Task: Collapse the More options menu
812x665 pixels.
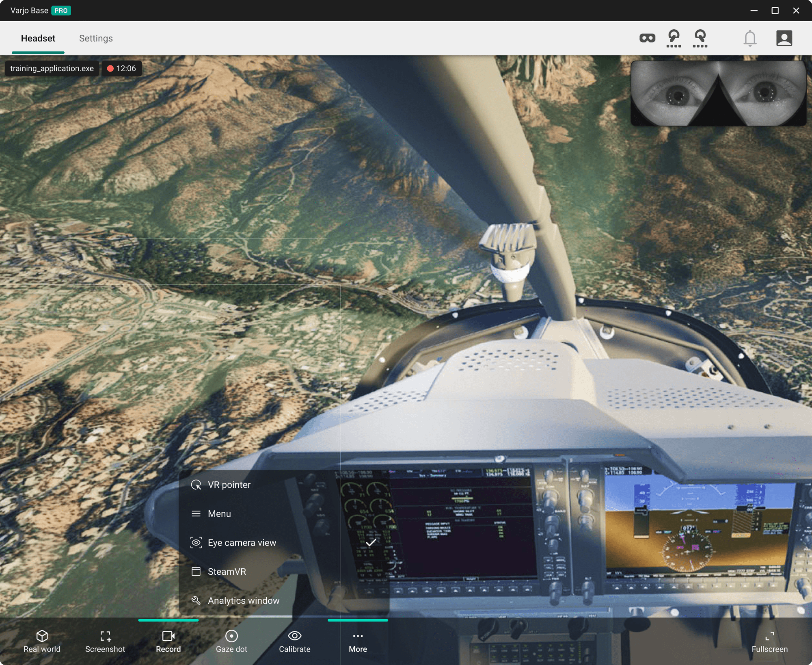Action: [x=358, y=641]
